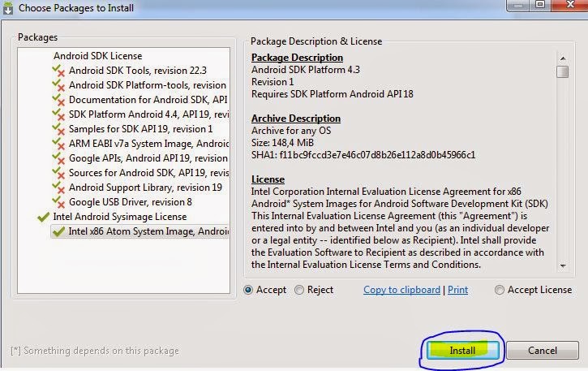Click the Cancel button
Screen dimensions: 588x371
(543, 351)
